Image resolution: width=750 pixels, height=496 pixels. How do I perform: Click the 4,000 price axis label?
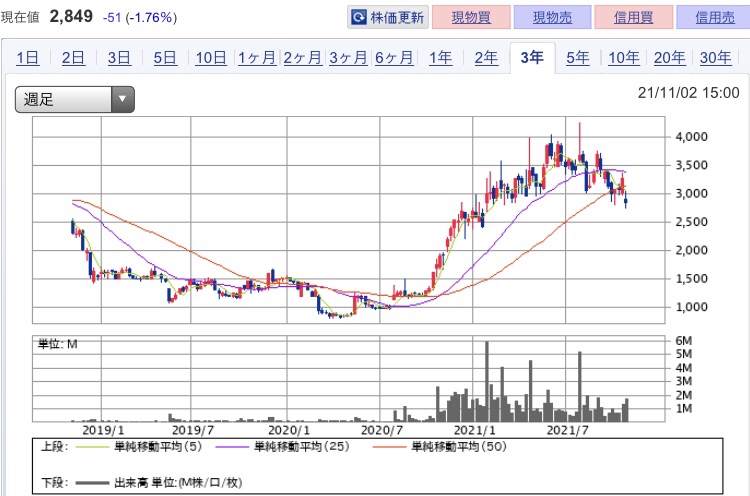691,137
